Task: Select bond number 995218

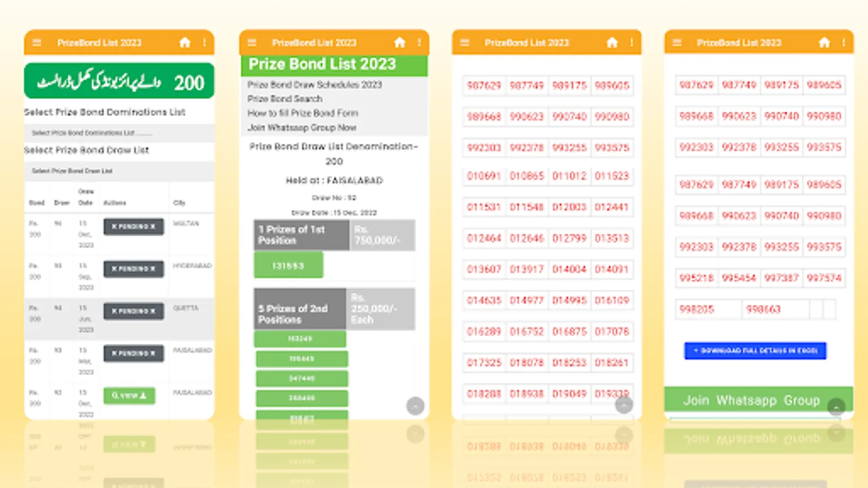Action: [697, 278]
